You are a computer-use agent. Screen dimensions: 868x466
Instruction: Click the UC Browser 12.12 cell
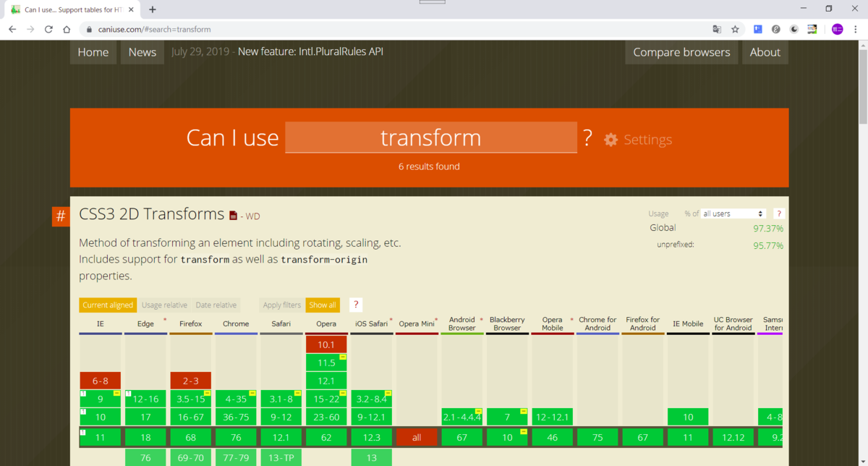coord(733,437)
